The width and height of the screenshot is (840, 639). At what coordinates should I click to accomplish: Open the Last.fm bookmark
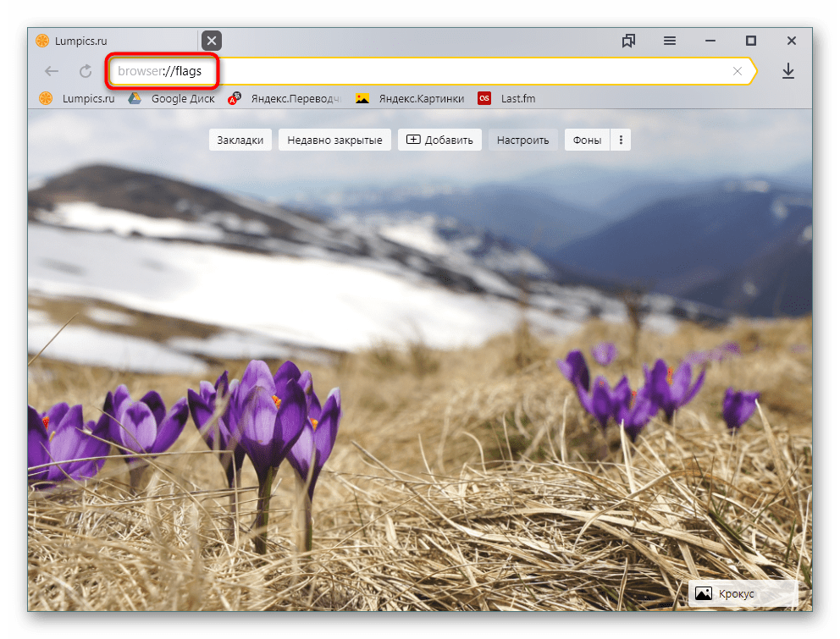[506, 98]
